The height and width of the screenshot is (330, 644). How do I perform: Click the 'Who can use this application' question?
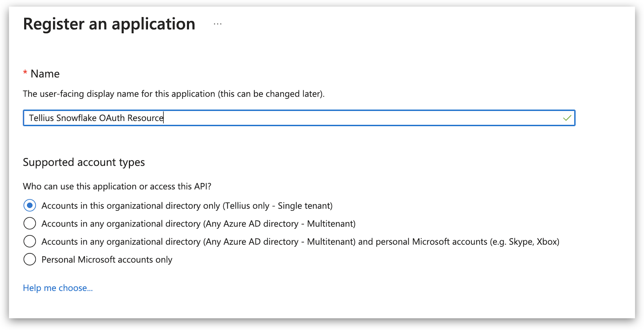pyautogui.click(x=117, y=186)
